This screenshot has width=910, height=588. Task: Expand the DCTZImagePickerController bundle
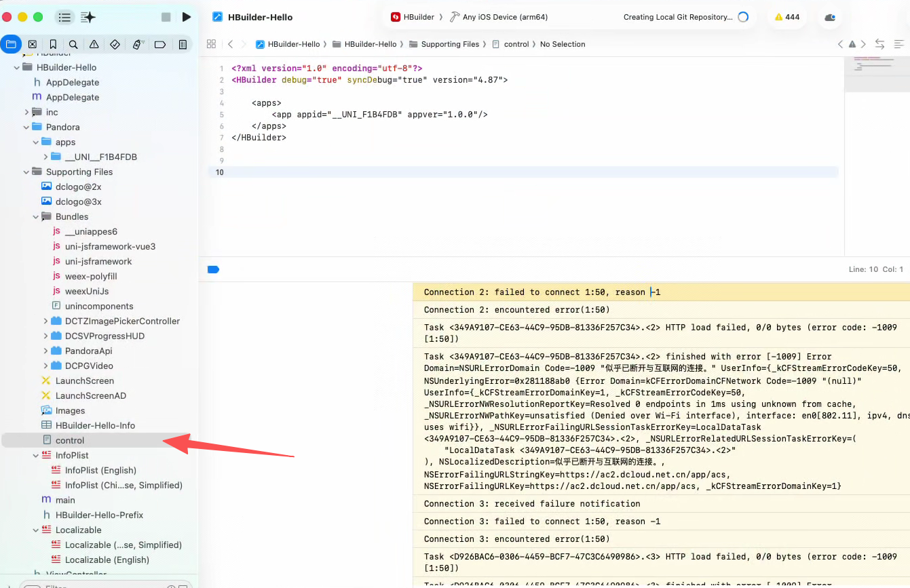tap(46, 321)
